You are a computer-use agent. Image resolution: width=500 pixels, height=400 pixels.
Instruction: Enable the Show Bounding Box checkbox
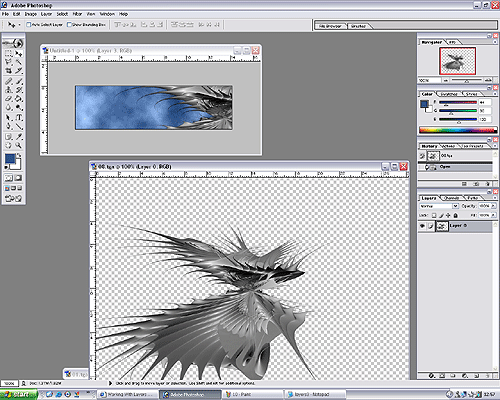tap(69, 24)
